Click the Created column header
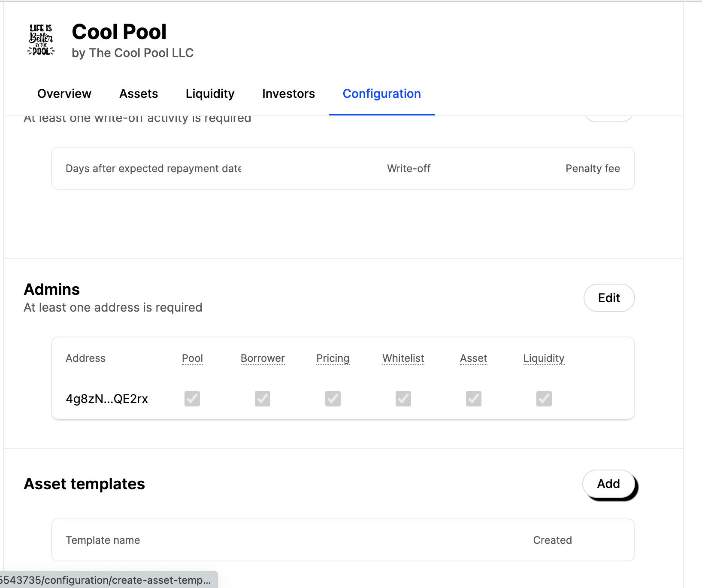This screenshot has height=588, width=702. (552, 540)
